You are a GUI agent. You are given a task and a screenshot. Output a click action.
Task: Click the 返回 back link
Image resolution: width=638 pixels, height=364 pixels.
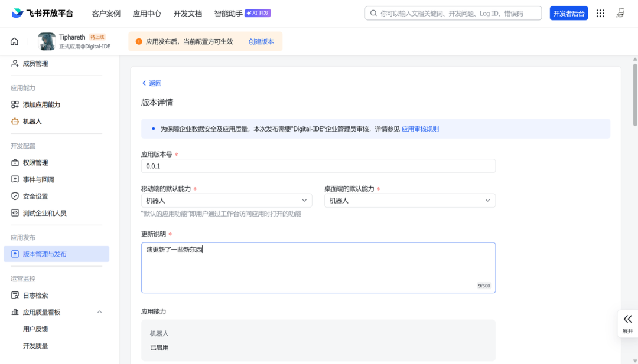(x=152, y=83)
